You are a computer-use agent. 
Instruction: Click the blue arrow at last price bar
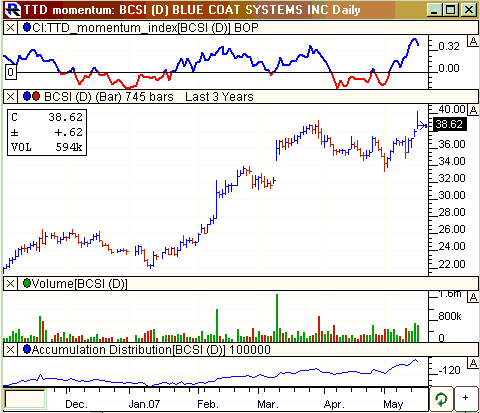pos(422,126)
